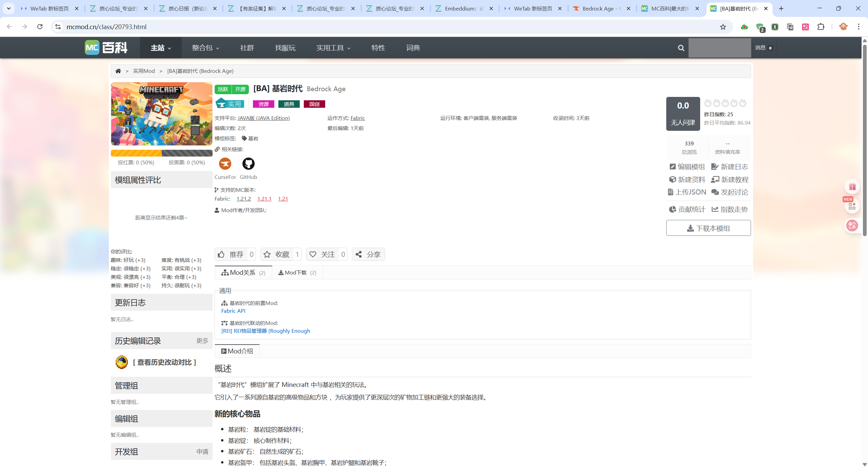868x472 pixels.
Task: Switch to the Mod关系 tab
Action: click(243, 273)
